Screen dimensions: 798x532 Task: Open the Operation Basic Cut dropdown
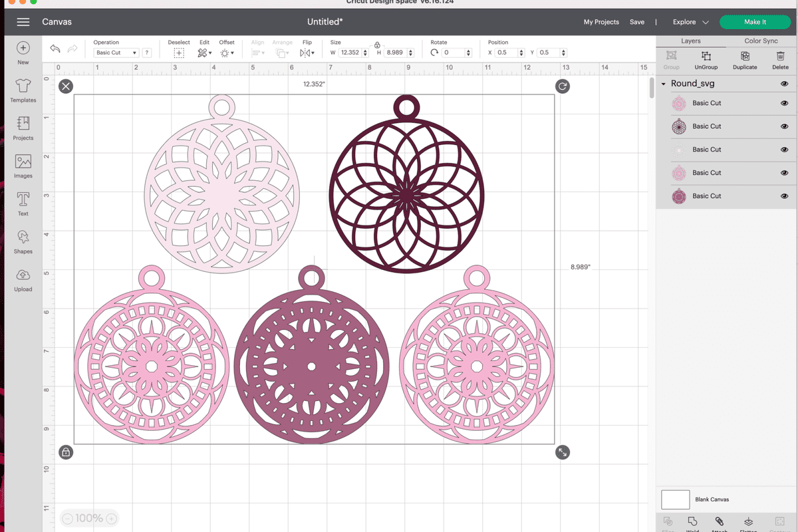point(116,53)
